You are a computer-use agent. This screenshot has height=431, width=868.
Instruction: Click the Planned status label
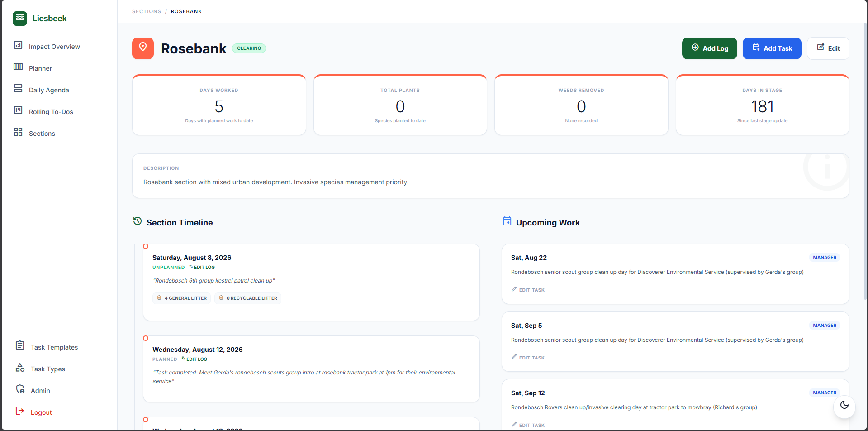(165, 359)
